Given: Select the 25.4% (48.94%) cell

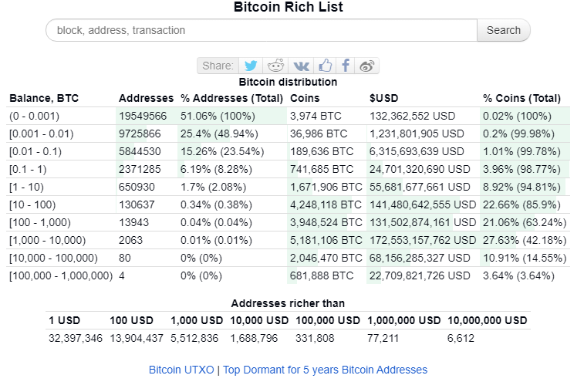Looking at the screenshot, I should [x=219, y=133].
